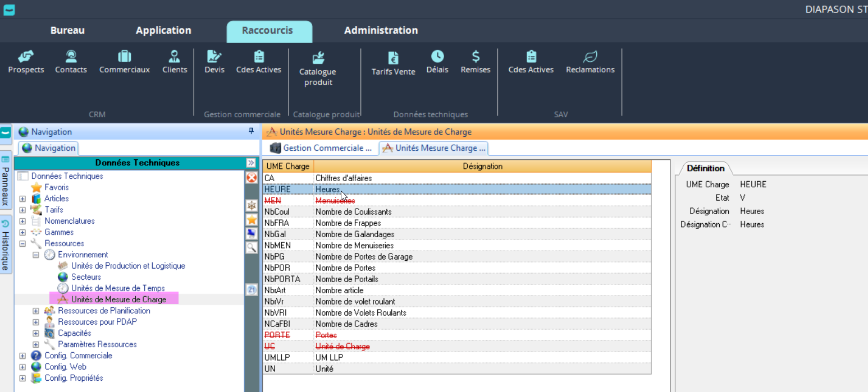Image resolution: width=868 pixels, height=392 pixels.
Task: Collapse navigation with the double-chevron button
Action: click(250, 163)
